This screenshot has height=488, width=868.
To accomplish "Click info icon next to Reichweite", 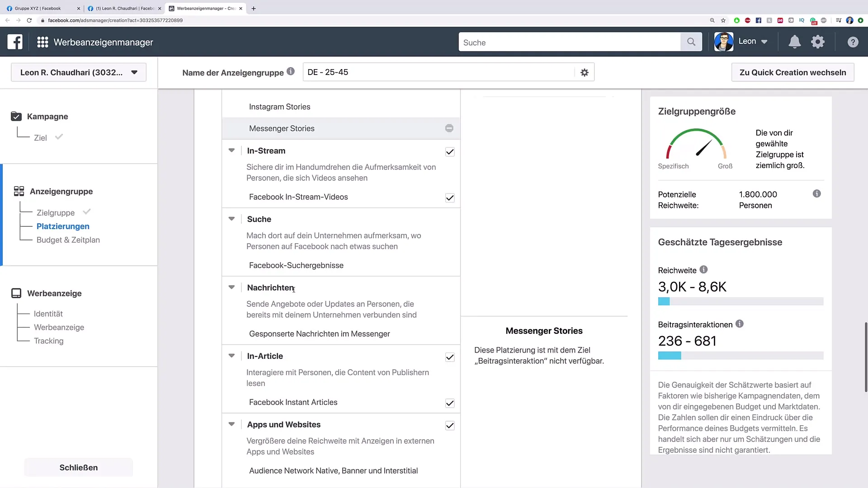I will point(703,270).
